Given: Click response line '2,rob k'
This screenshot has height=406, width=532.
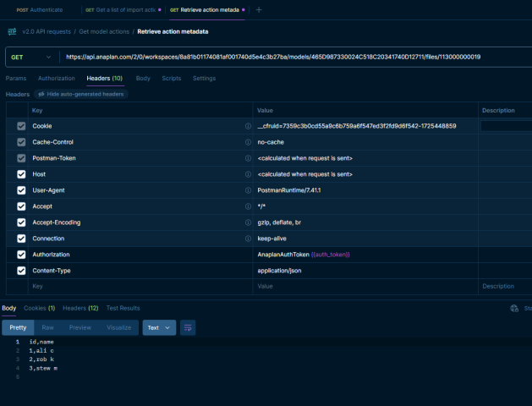Looking at the screenshot, I should [41, 359].
